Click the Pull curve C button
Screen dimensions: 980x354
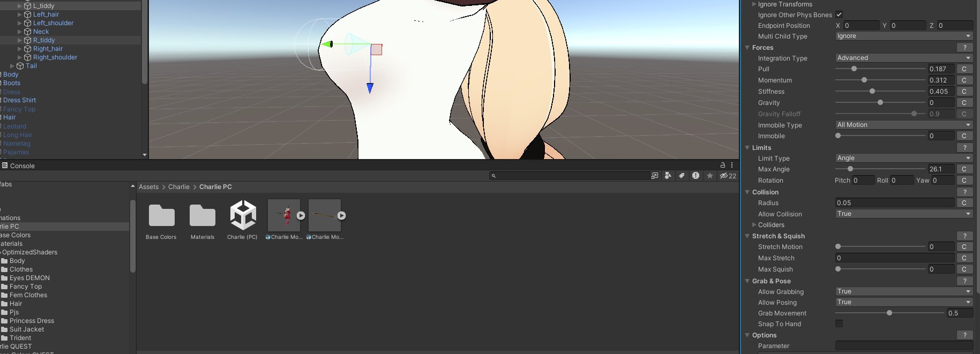click(x=964, y=69)
